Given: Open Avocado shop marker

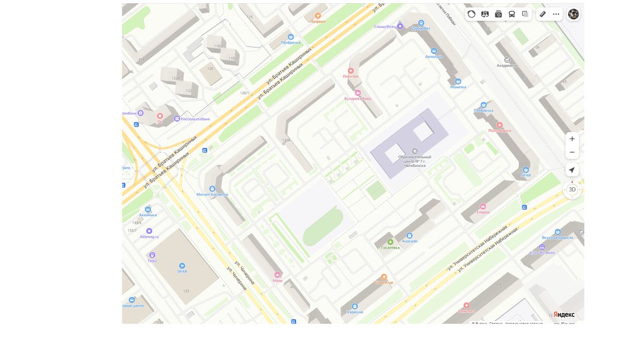Looking at the screenshot, I should pyautogui.click(x=409, y=235).
